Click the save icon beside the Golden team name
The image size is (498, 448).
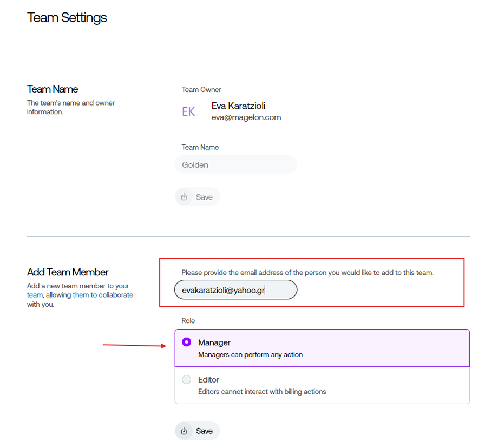pos(184,197)
